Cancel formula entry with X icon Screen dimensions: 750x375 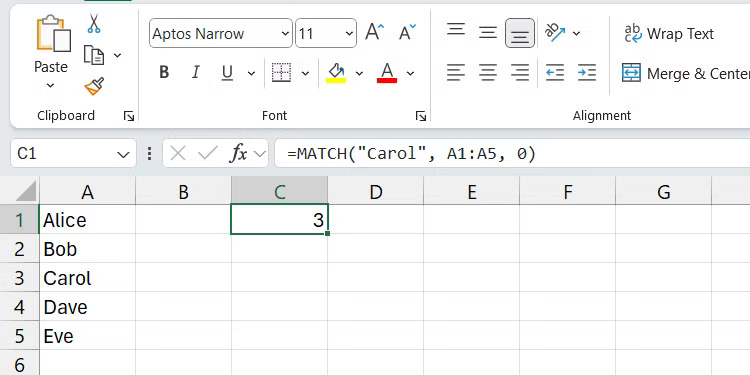(x=178, y=154)
